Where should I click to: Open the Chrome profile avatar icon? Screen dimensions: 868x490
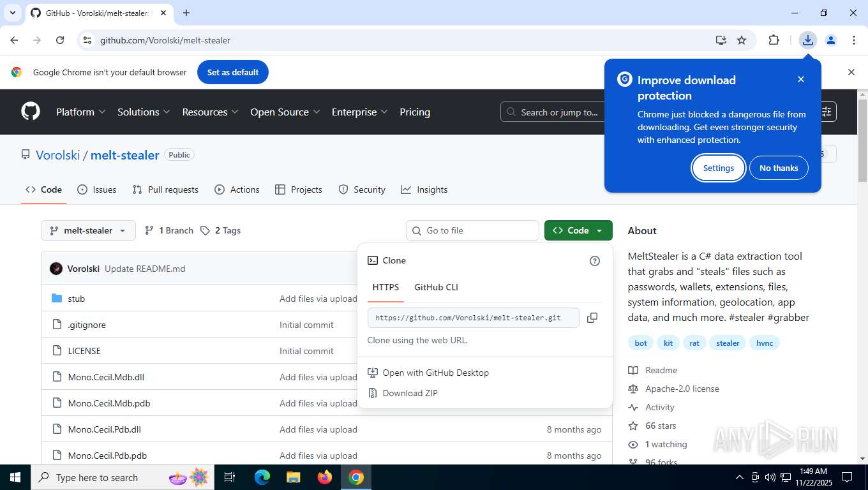click(x=831, y=40)
